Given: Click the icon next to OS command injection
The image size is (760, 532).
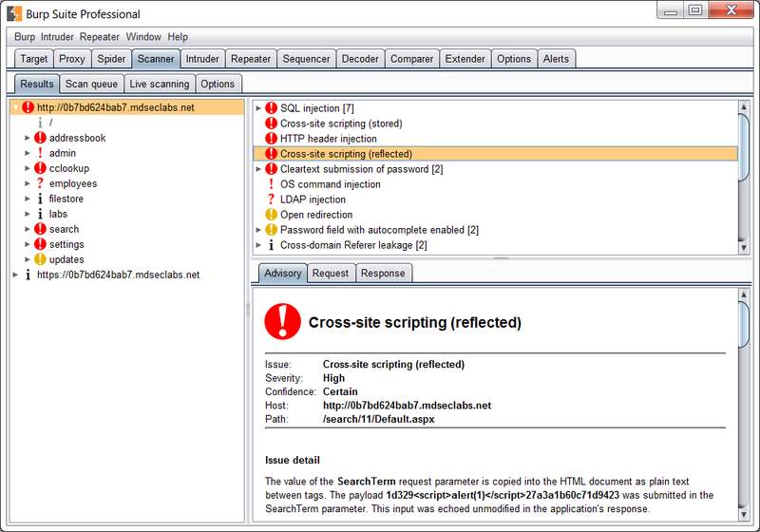Looking at the screenshot, I should click(x=272, y=184).
